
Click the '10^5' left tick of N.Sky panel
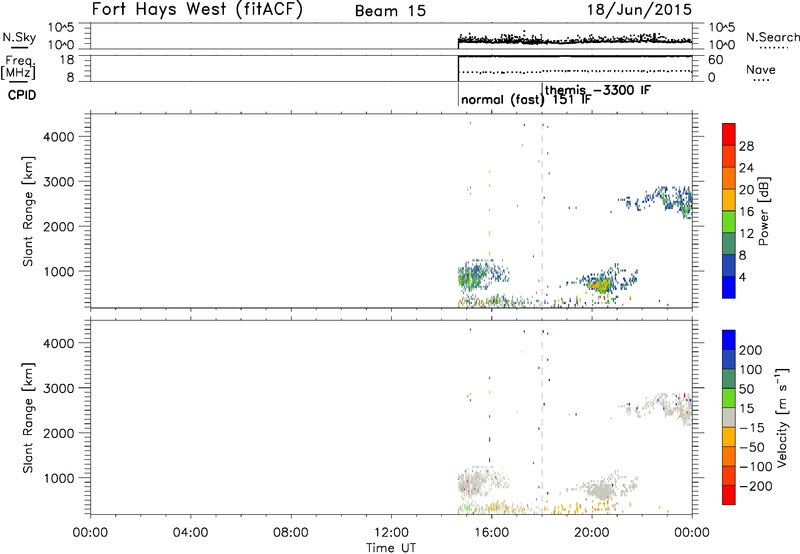pyautogui.click(x=61, y=27)
